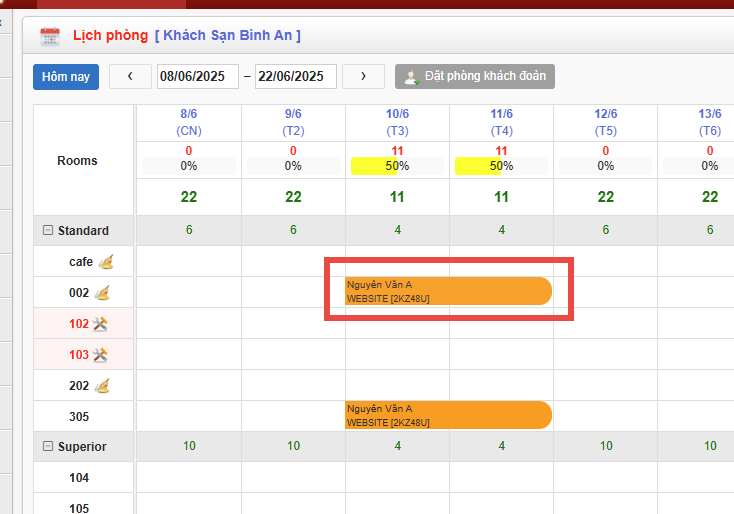Viewport: 734px width, 514px height.
Task: Click the Khách Sạn Bình An hotel name
Action: pos(228,36)
